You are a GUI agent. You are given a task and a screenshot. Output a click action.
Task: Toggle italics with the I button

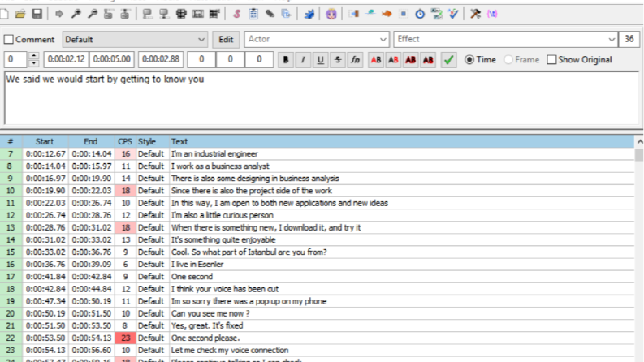[x=303, y=60]
